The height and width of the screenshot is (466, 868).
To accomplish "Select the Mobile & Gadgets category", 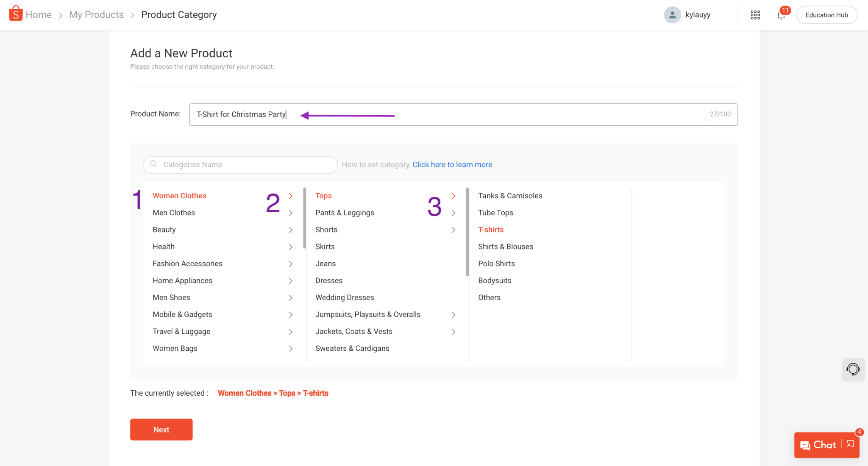I will (x=182, y=314).
